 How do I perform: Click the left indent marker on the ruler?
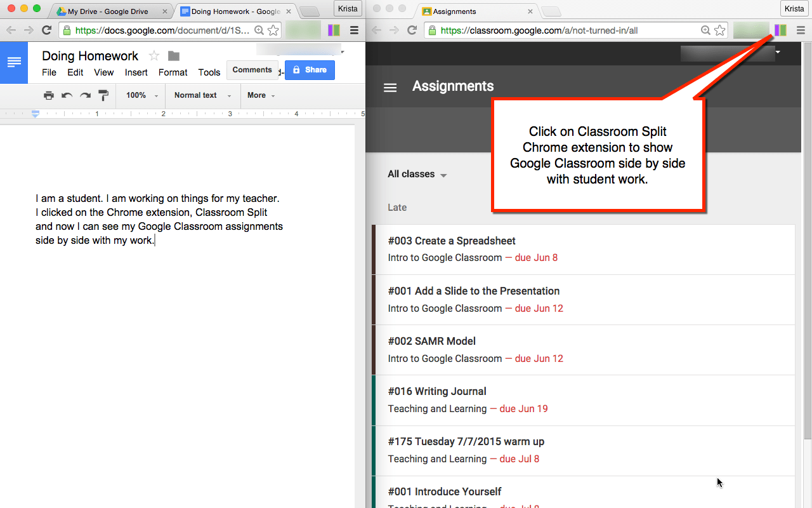click(x=35, y=114)
